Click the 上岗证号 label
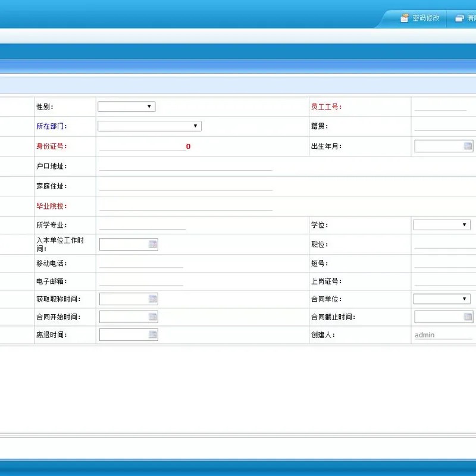This screenshot has width=476, height=476. [326, 281]
